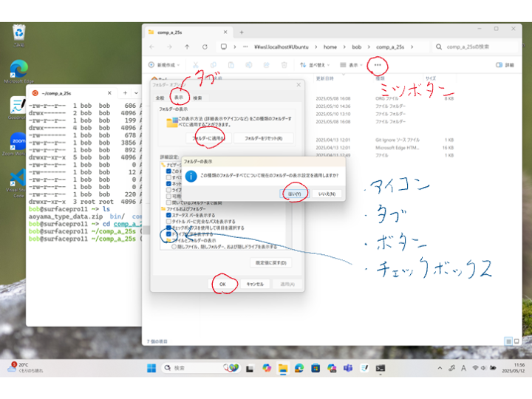Click the フォルダーをリセット button
This screenshot has width=532, height=399.
coord(263,138)
